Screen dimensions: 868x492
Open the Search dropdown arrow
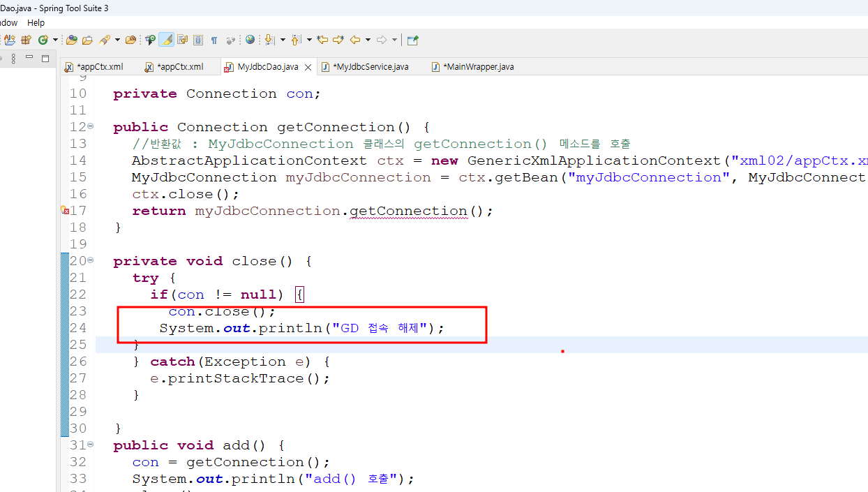click(x=117, y=40)
